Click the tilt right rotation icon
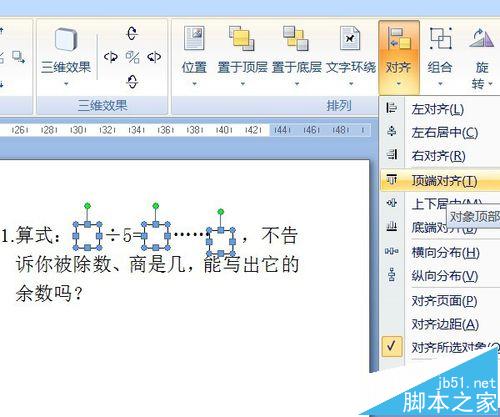The width and height of the screenshot is (500, 417). 154,57
